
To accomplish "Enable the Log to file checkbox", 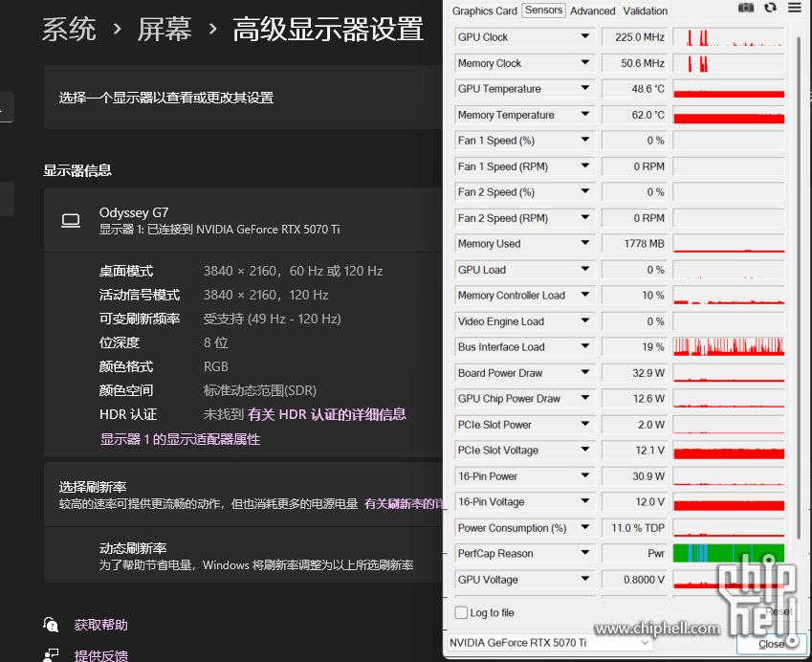I will pyautogui.click(x=461, y=613).
